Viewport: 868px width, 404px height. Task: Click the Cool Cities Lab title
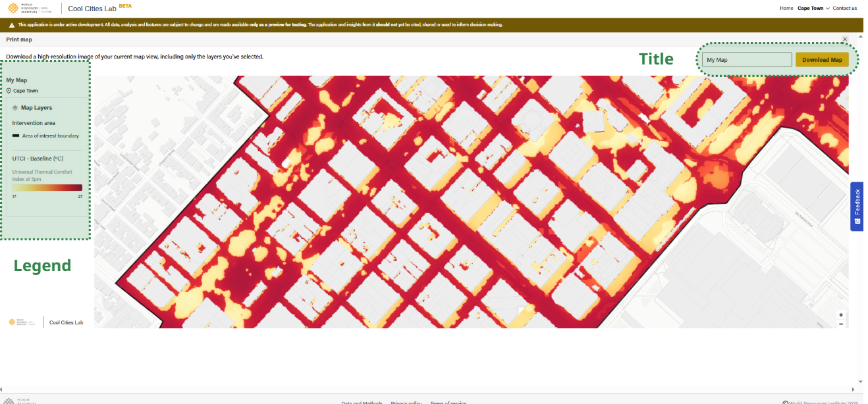point(92,9)
